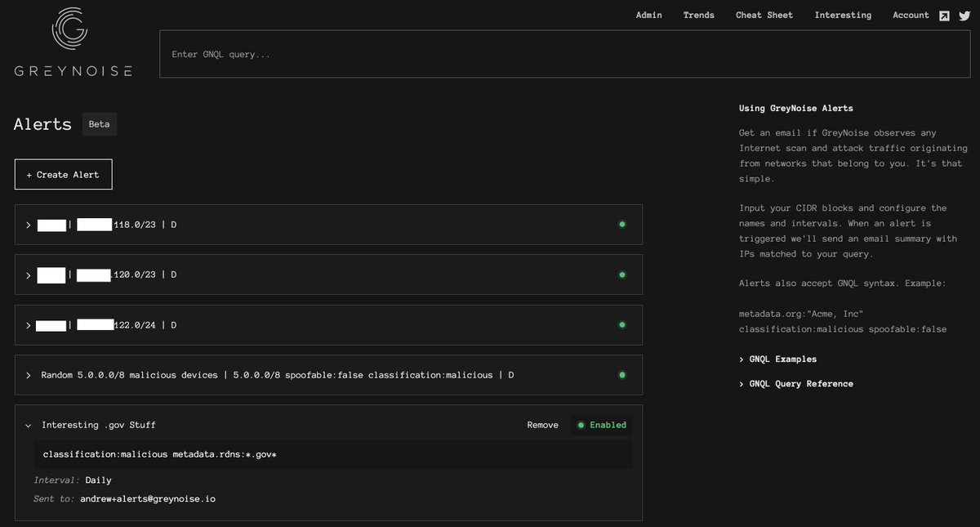980x527 pixels.
Task: Toggle status dot of the 122.0/24 alert
Action: (621, 324)
